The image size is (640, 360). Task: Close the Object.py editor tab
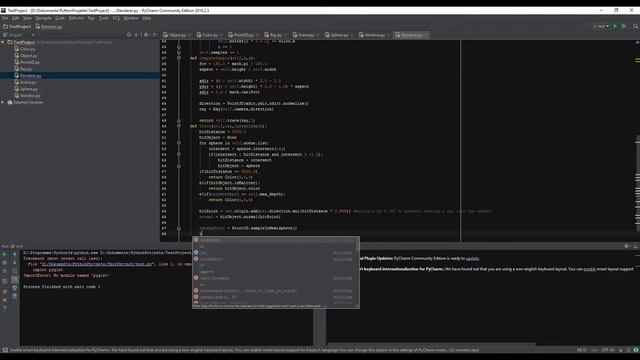pyautogui.click(x=189, y=35)
